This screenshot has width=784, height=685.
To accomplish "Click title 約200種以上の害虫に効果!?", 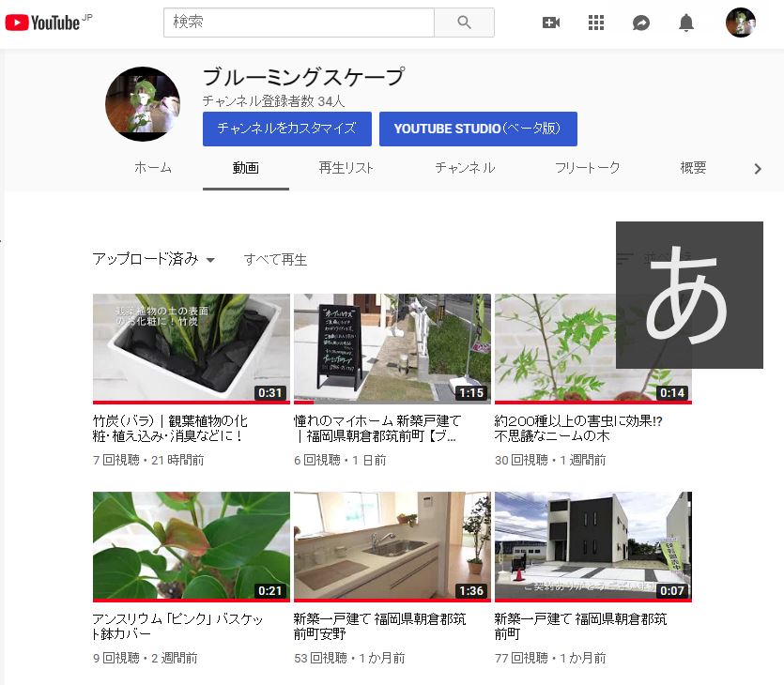I will [x=578, y=428].
